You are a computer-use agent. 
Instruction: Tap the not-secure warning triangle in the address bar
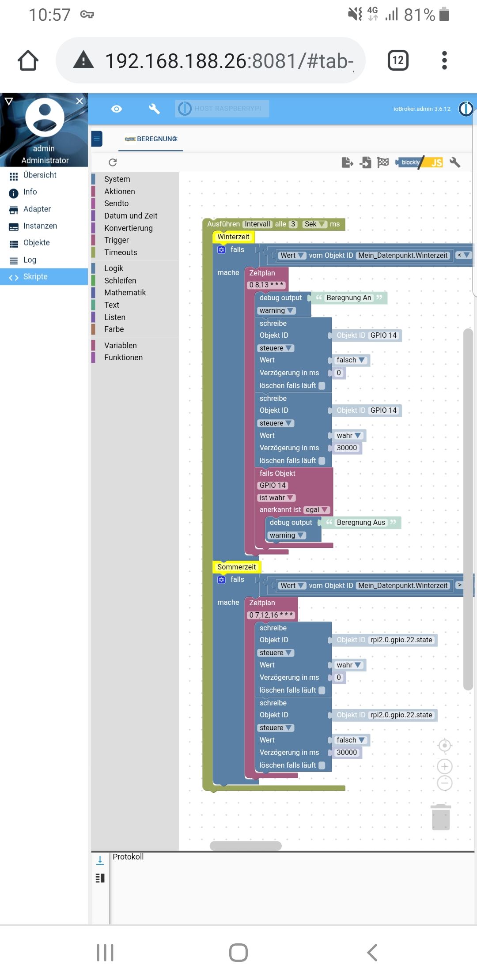[x=83, y=60]
